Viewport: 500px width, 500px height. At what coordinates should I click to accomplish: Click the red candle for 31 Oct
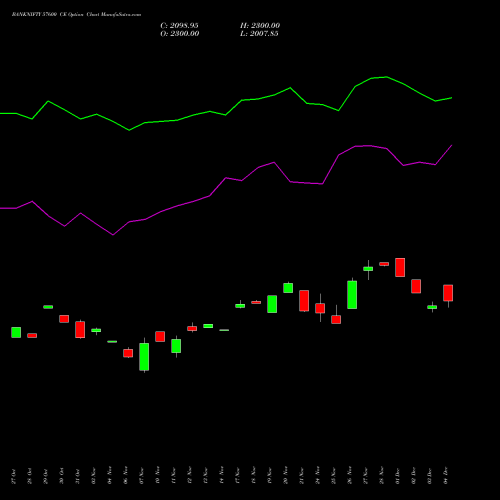coord(80,329)
